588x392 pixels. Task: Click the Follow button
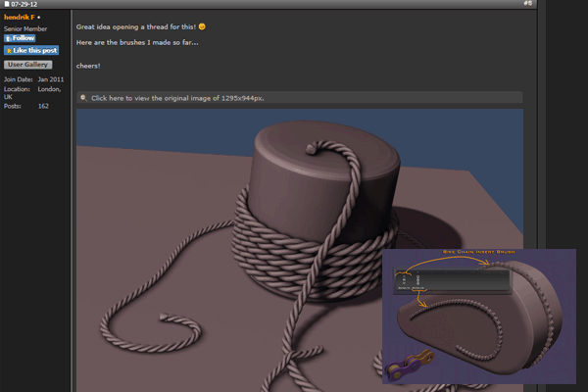pos(22,38)
